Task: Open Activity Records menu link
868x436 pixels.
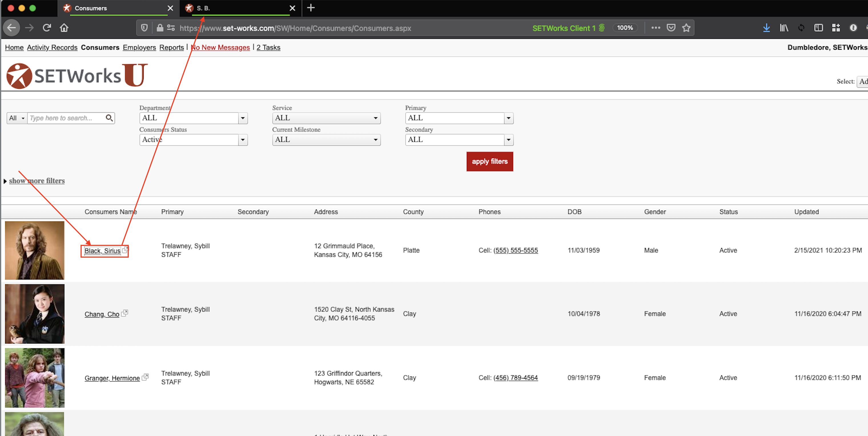Action: pyautogui.click(x=52, y=47)
